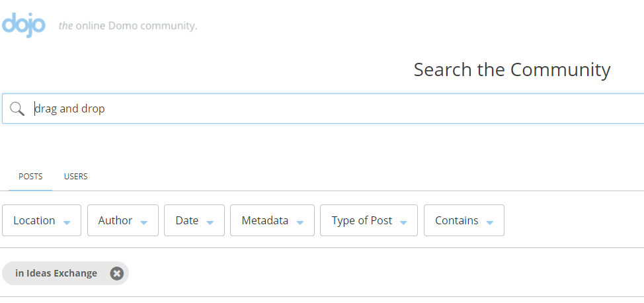Open the Date filter dropdown
644x303 pixels.
pyautogui.click(x=194, y=220)
